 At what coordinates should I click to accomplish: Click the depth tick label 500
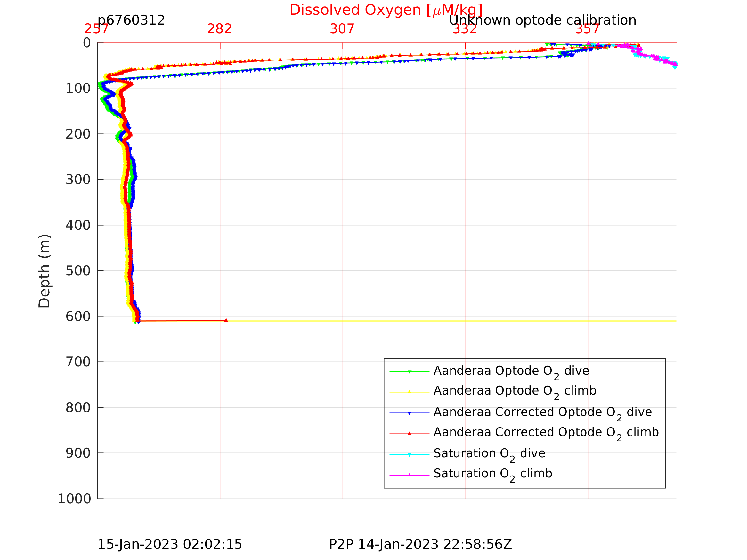coord(78,271)
